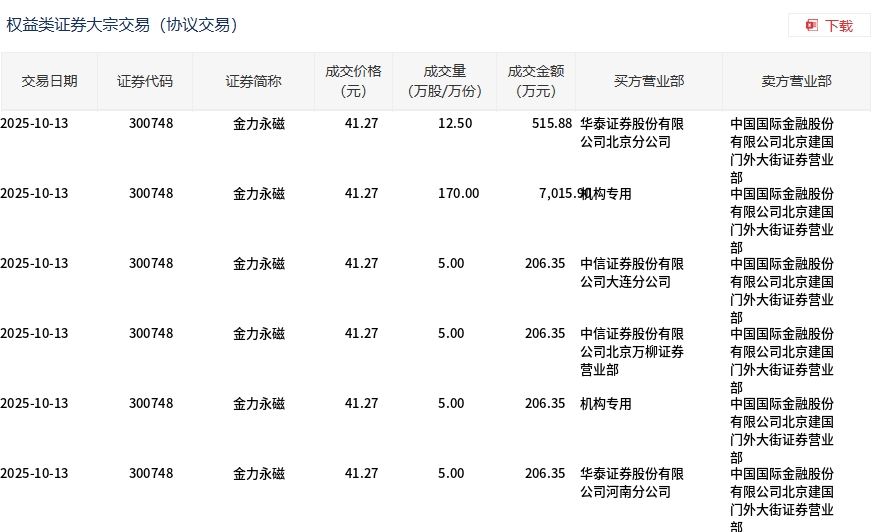Click 金力永磁 in the 515.88 row
Viewport: 872px width, 532px height.
tap(259, 124)
